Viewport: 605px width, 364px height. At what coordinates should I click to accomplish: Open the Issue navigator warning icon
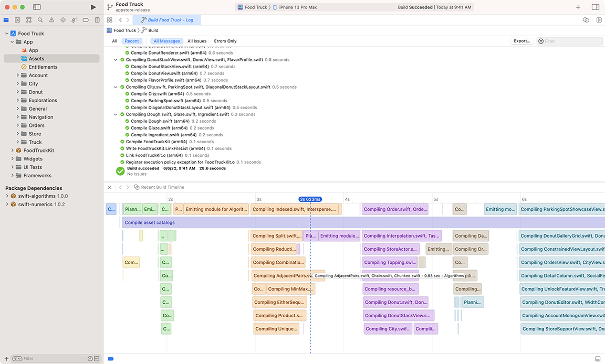tap(51, 20)
